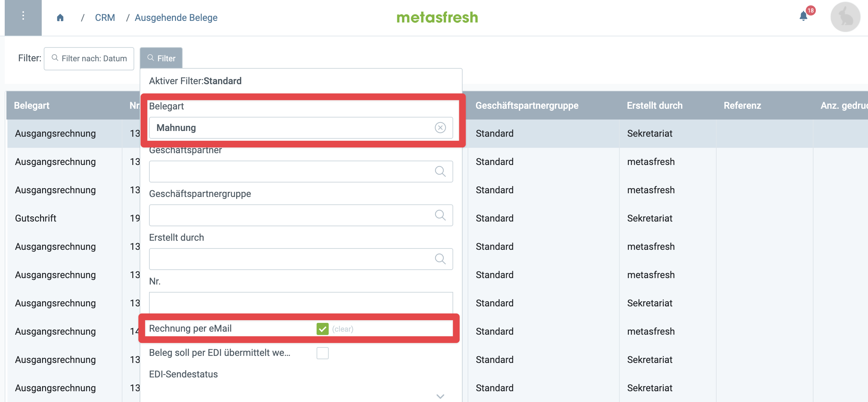Open the Filter nach: Datum filter

(89, 59)
